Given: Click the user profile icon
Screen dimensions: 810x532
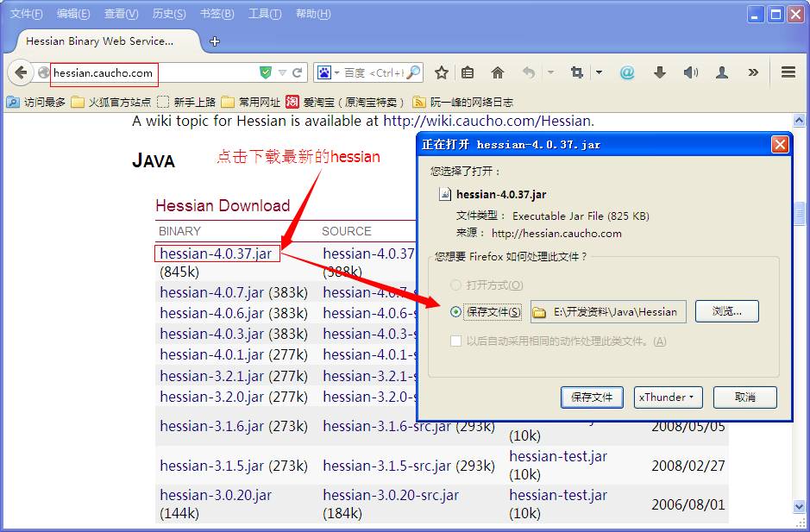Looking at the screenshot, I should (x=722, y=72).
